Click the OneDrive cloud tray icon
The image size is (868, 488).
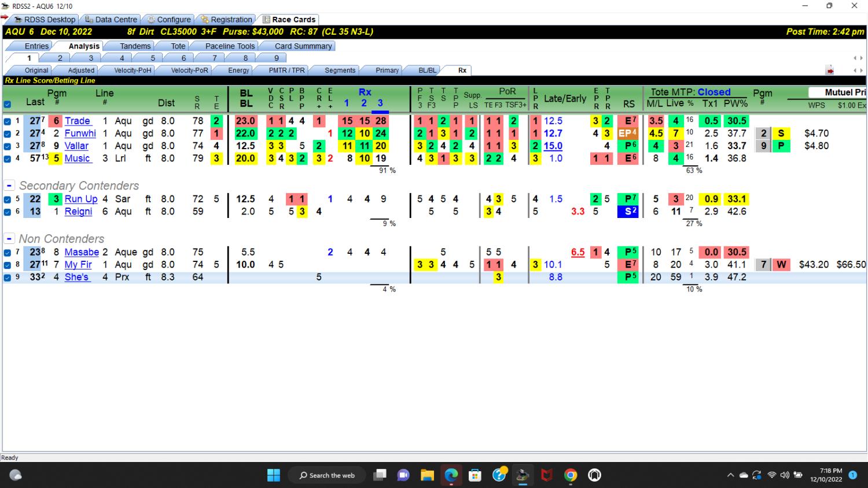(x=744, y=475)
